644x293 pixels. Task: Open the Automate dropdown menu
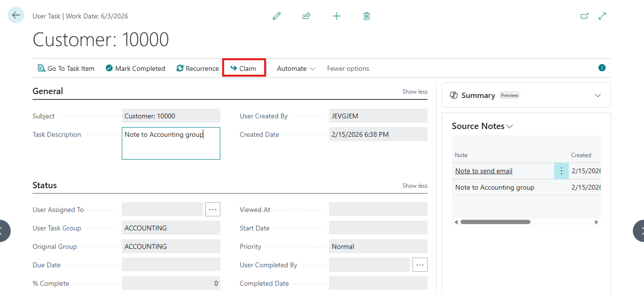point(296,68)
